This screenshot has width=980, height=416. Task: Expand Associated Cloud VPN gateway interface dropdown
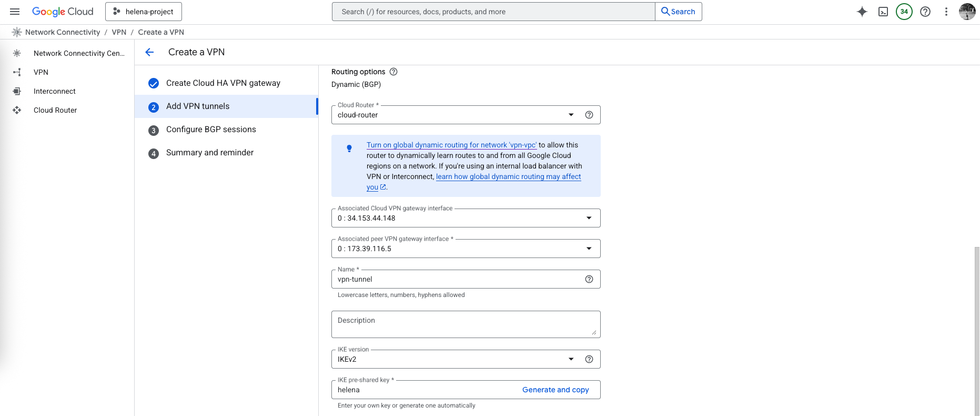coord(589,218)
